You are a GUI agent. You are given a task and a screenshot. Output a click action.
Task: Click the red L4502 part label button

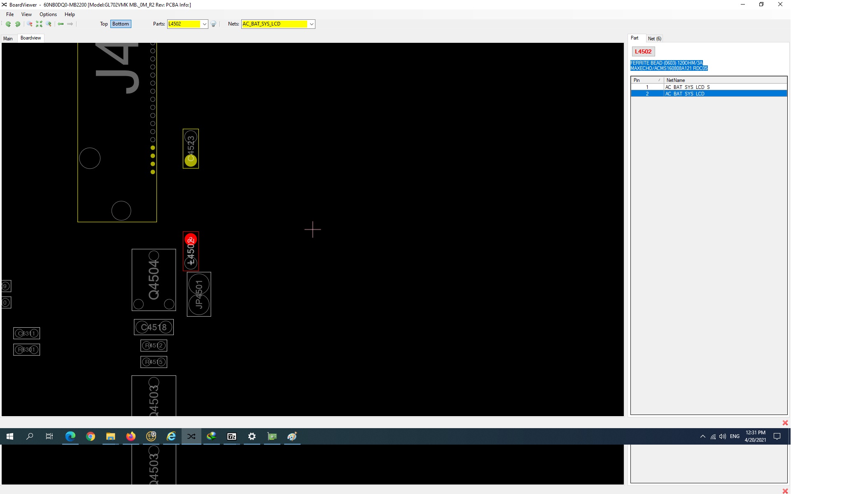[643, 51]
